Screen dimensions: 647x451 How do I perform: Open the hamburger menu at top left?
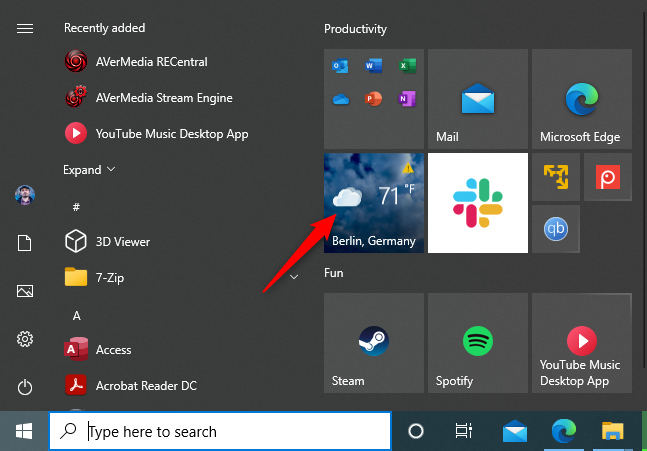25,29
